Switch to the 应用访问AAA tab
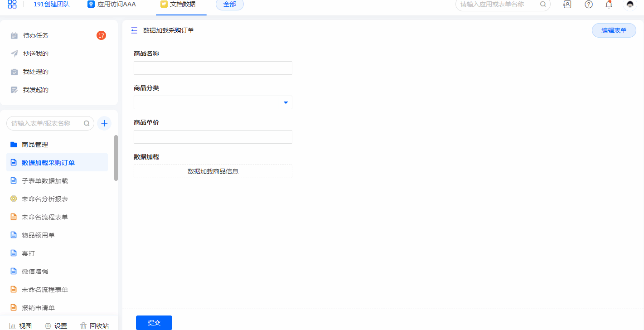Screen dimensions: 644x330 click(x=111, y=5)
